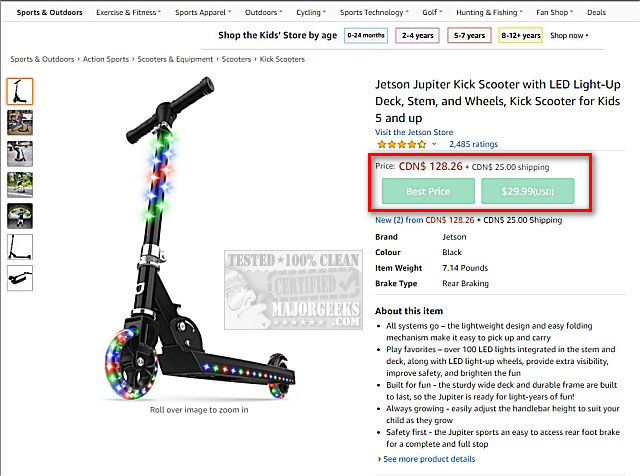Image resolution: width=640 pixels, height=476 pixels.
Task: View the folded scooter thumbnail at bottom
Action: [20, 277]
